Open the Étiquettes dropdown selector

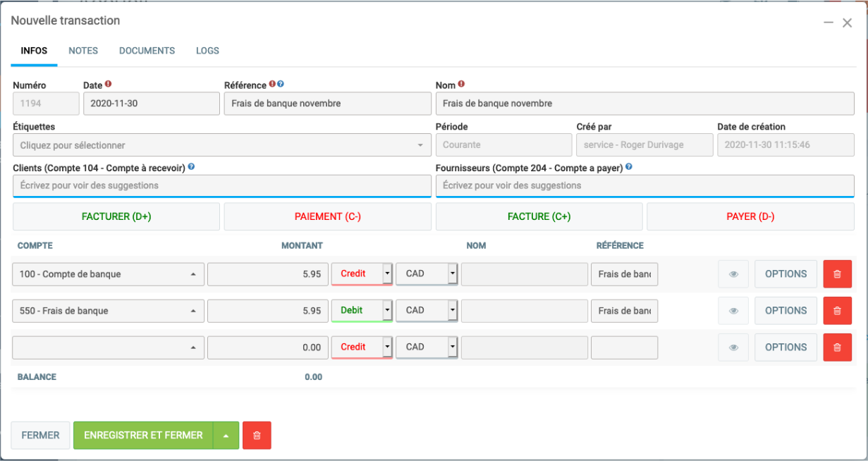[221, 145]
